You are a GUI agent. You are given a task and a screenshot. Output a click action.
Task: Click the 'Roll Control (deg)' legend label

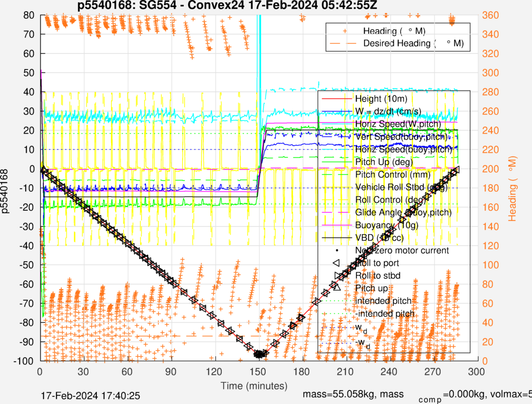390,200
